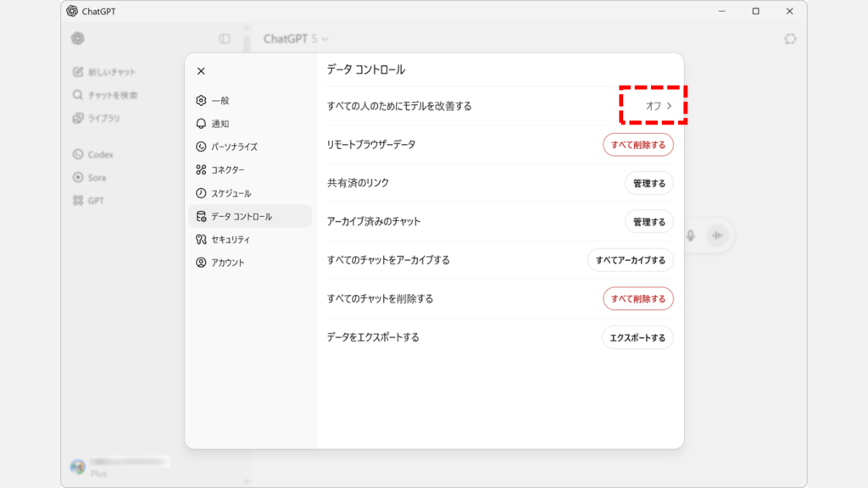This screenshot has width=868, height=488.
Task: Open ChatGPT 5 model dropdown
Action: click(x=296, y=39)
